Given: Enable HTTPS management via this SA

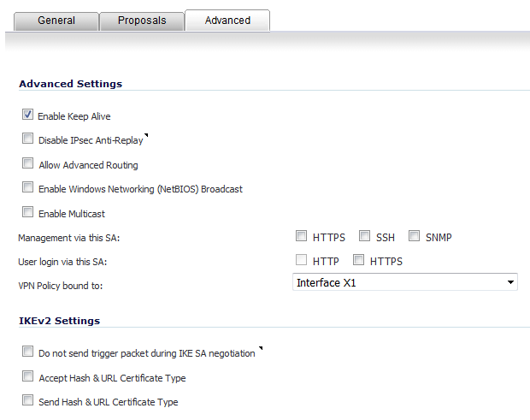Looking at the screenshot, I should coord(301,236).
